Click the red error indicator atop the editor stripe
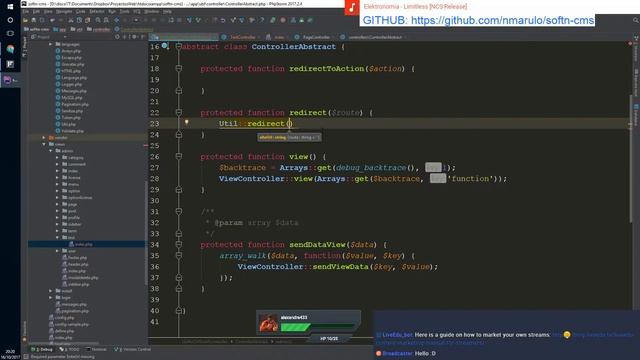The image size is (640, 360). pos(631,43)
